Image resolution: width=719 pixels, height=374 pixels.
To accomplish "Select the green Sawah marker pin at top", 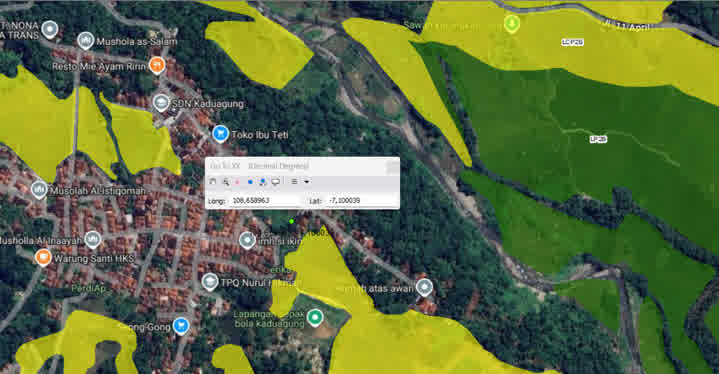I will click(x=512, y=23).
